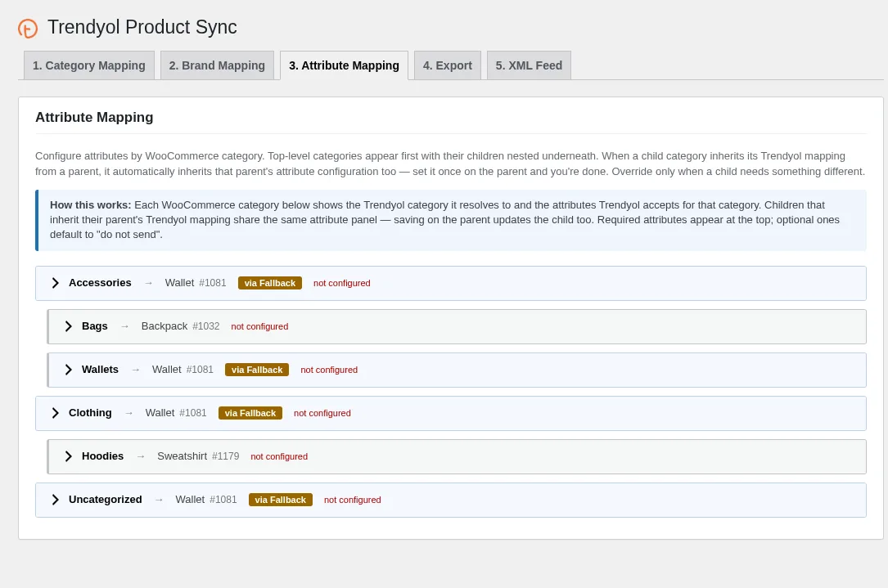Click via Fallback badge on Wallets row
The image size is (888, 588).
point(256,370)
